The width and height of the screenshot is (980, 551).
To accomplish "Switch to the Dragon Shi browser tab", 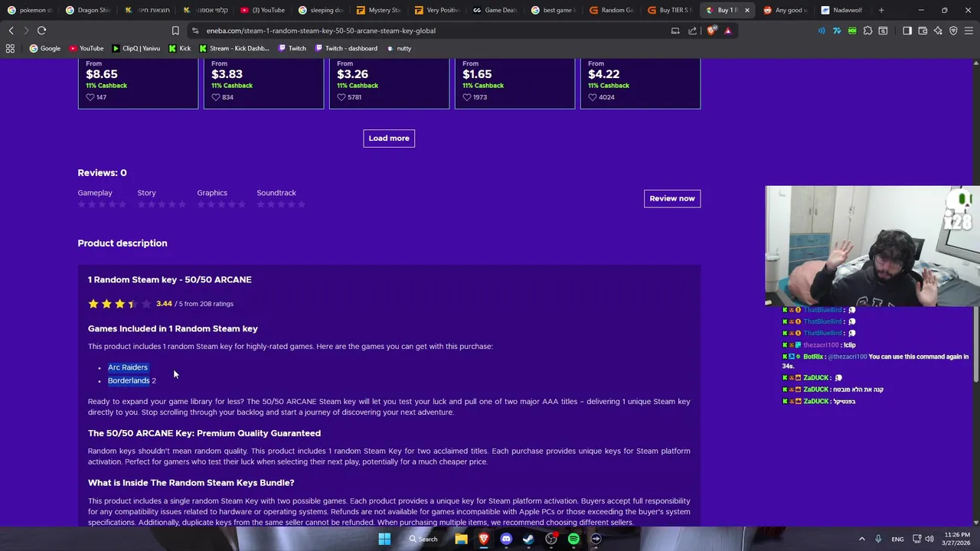I will [x=87, y=10].
